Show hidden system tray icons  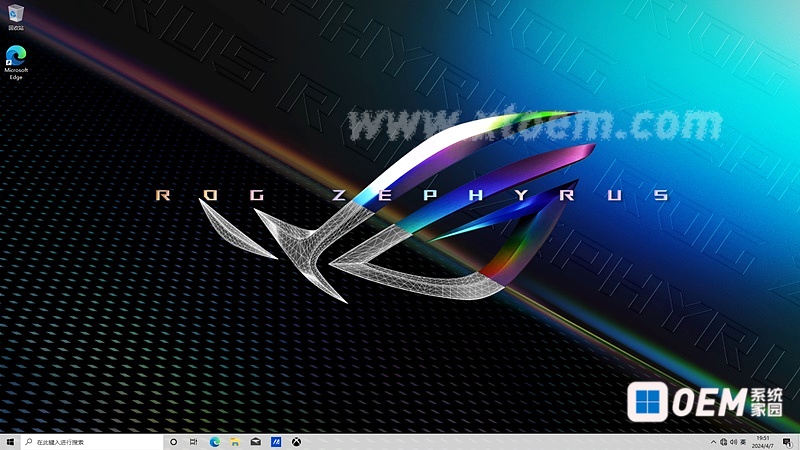pos(713,442)
